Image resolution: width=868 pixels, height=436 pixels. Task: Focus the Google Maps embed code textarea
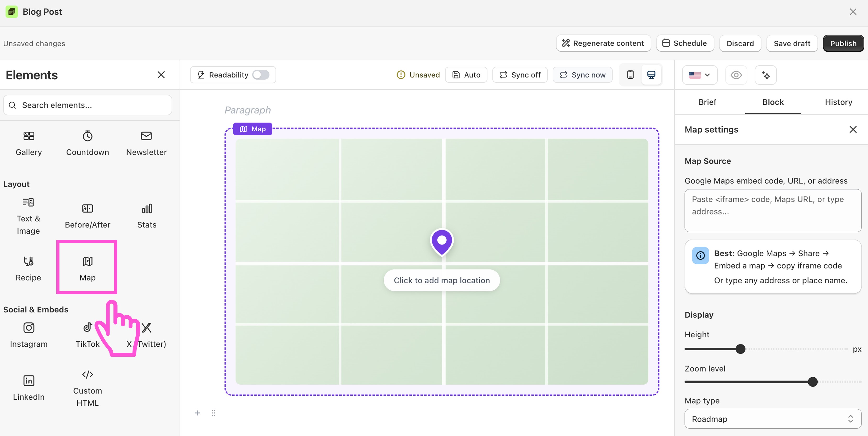click(773, 211)
